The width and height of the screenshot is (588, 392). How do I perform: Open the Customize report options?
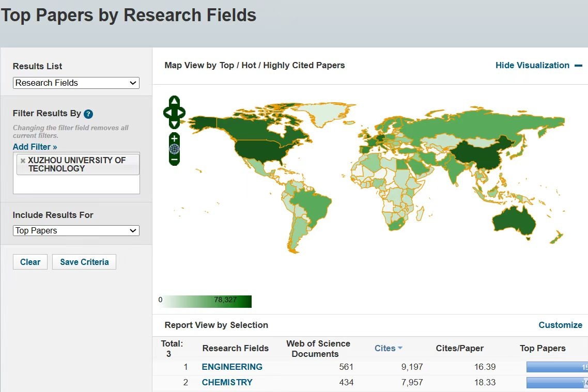click(560, 325)
